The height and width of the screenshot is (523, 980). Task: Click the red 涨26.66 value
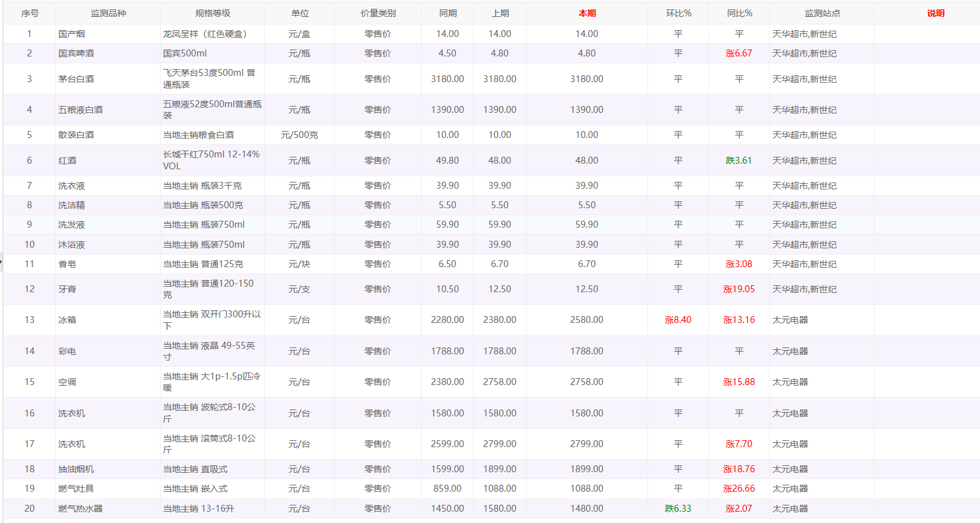(x=739, y=489)
